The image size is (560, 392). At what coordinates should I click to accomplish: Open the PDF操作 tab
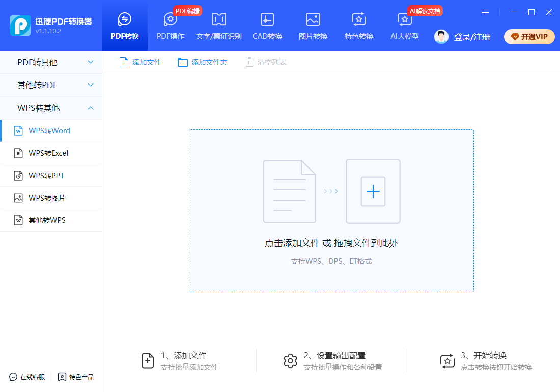point(171,25)
